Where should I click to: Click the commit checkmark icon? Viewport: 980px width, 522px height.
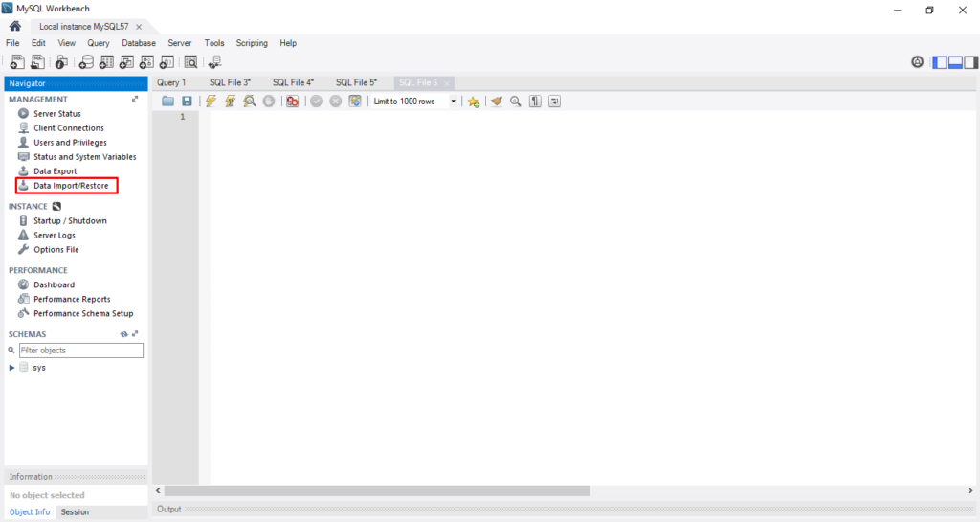point(316,102)
